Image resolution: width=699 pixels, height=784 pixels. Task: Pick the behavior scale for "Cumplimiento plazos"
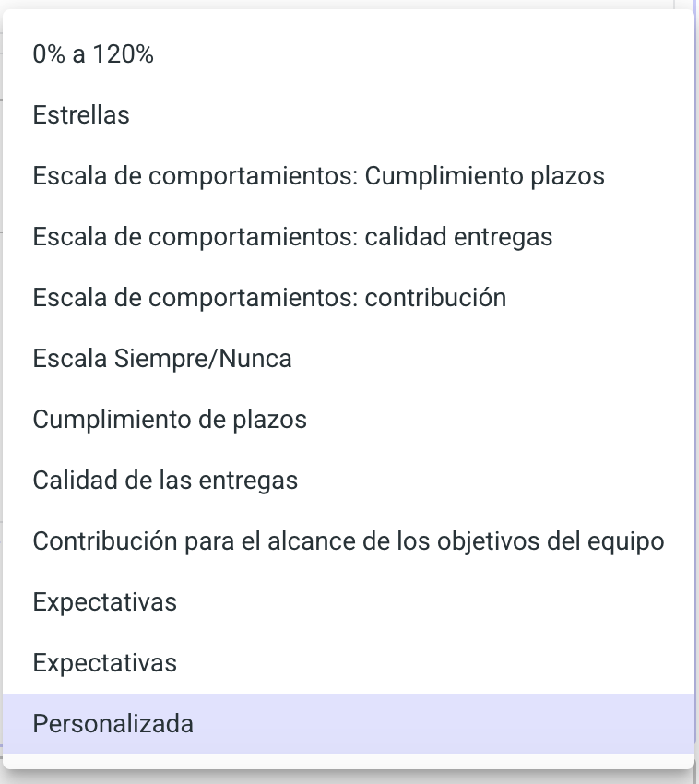click(x=318, y=176)
